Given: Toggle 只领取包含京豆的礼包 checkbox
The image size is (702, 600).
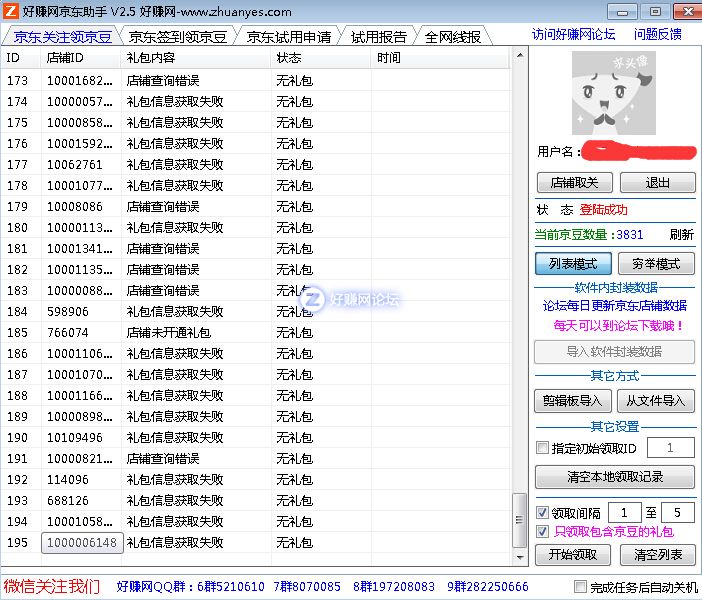Looking at the screenshot, I should [x=542, y=532].
